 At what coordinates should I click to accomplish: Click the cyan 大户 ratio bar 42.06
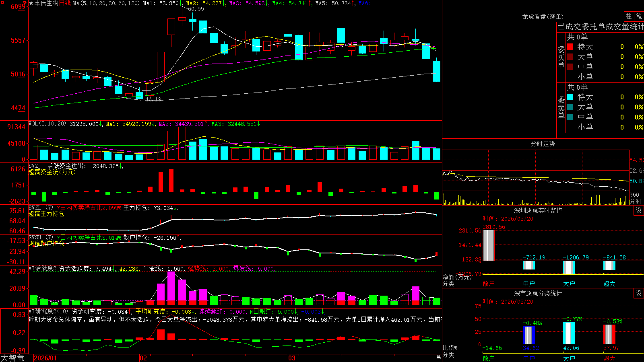pyautogui.click(x=569, y=333)
